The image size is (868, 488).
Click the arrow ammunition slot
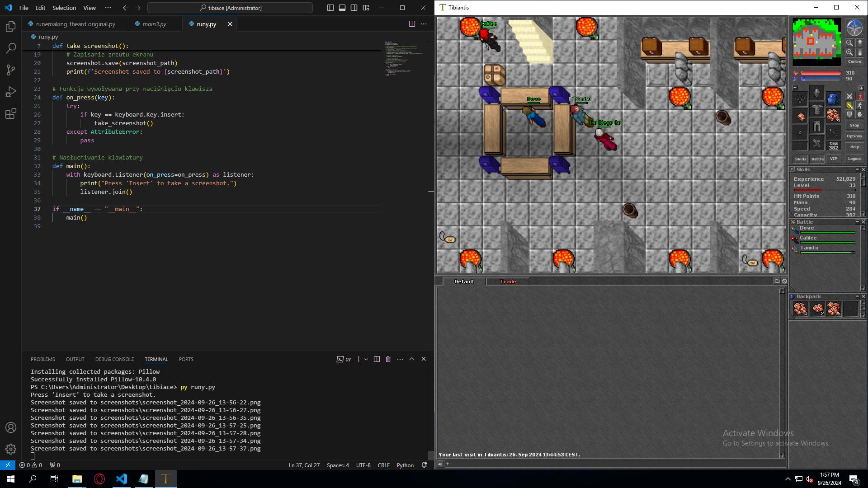tap(834, 132)
